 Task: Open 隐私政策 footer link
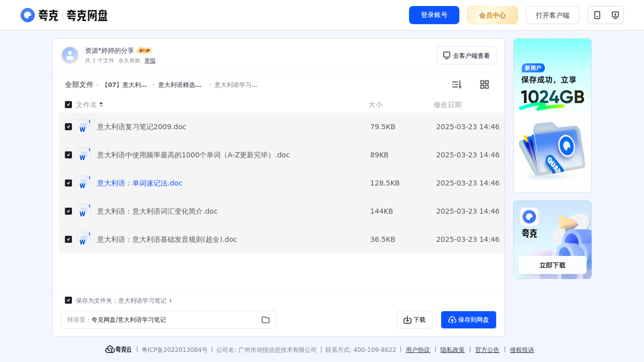tap(453, 350)
